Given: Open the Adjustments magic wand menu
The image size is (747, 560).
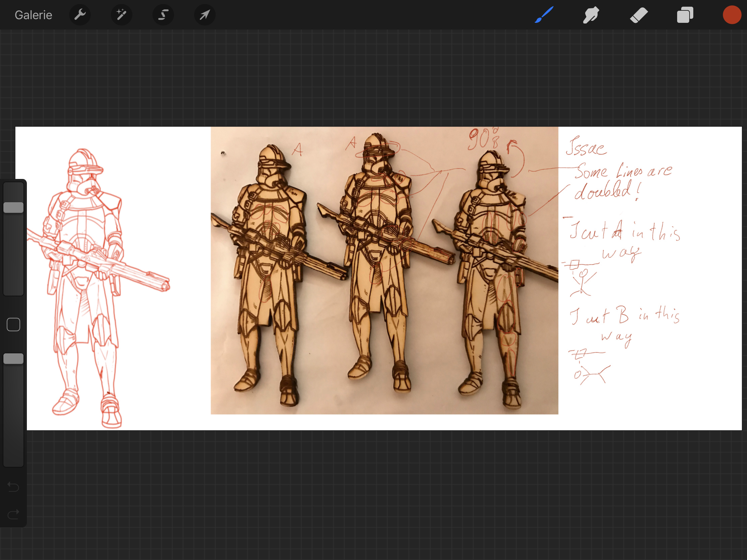Looking at the screenshot, I should (121, 15).
